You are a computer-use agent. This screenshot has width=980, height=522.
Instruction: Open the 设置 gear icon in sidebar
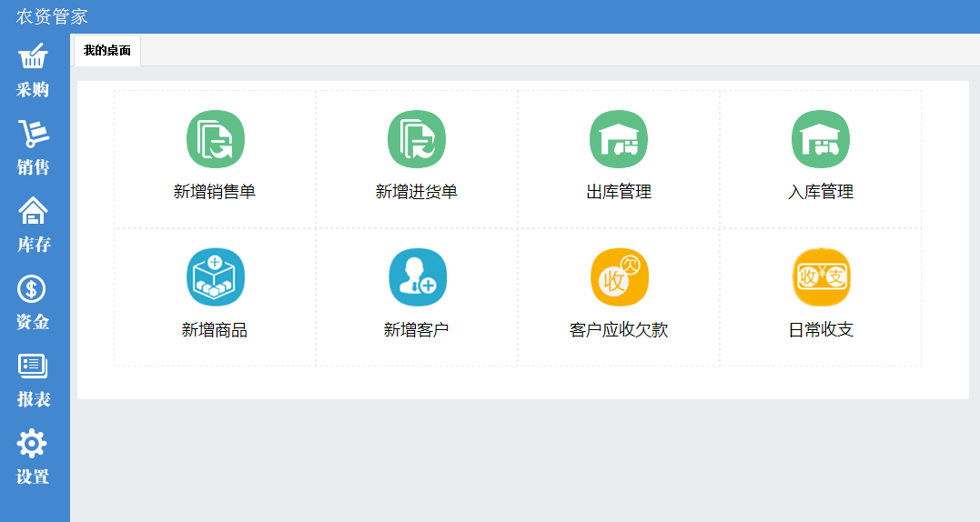[x=33, y=444]
